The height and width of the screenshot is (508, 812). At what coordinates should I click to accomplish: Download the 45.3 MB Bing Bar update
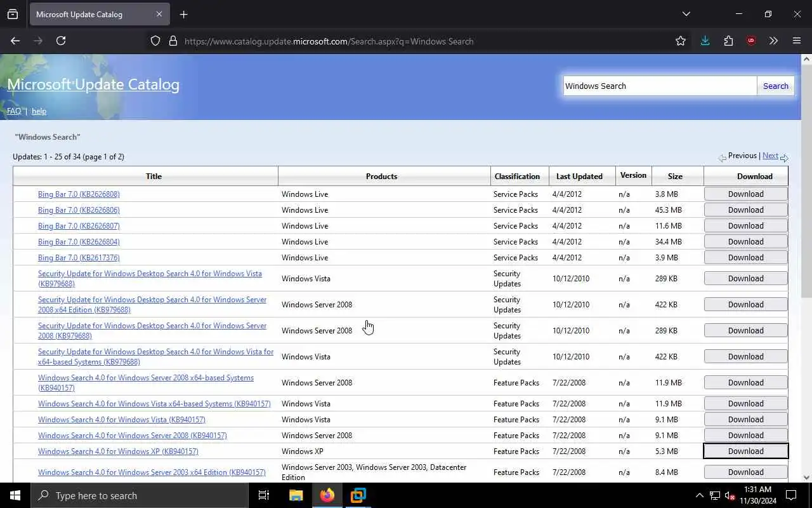coord(745,210)
